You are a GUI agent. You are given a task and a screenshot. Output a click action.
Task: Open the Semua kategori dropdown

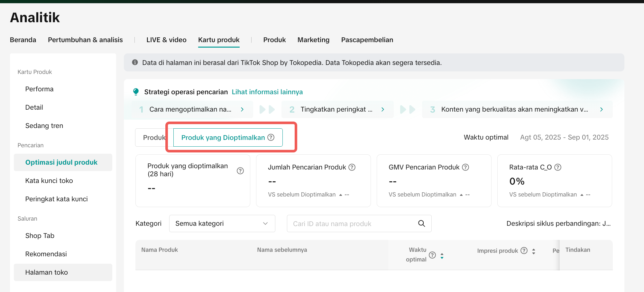click(222, 224)
